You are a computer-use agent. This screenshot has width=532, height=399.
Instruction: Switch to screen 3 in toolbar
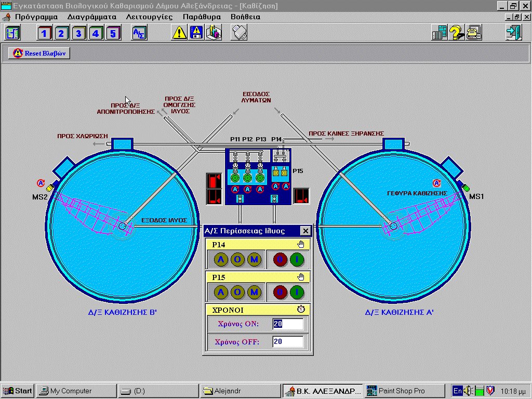pyautogui.click(x=78, y=33)
